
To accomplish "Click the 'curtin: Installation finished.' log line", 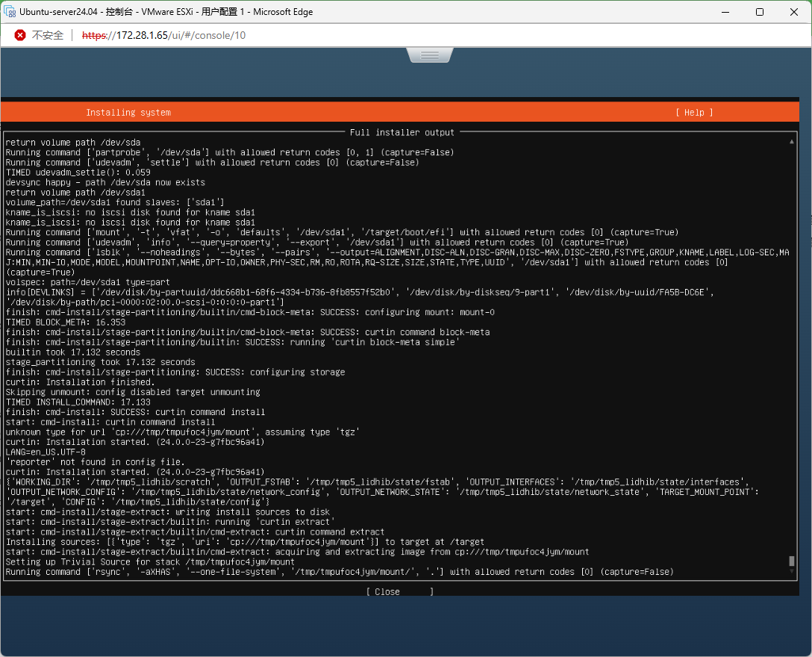I will (80, 382).
